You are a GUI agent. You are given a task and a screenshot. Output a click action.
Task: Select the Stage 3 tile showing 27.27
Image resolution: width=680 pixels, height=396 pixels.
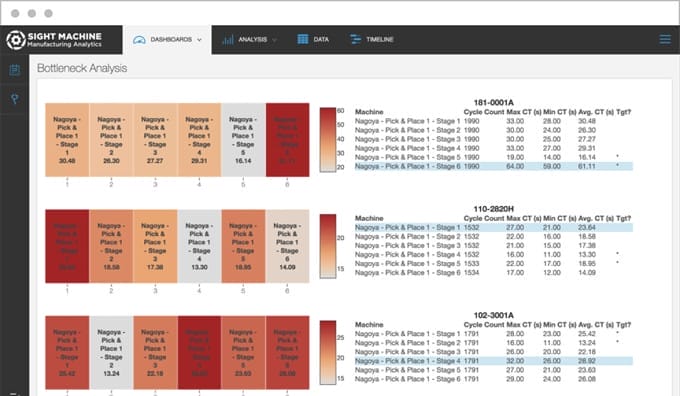[x=155, y=140]
